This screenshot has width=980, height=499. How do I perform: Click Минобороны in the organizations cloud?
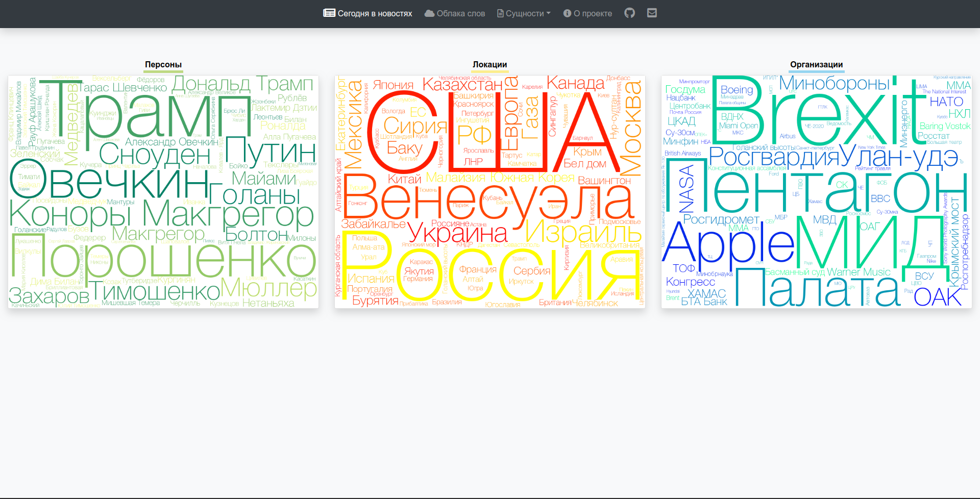tap(834, 83)
